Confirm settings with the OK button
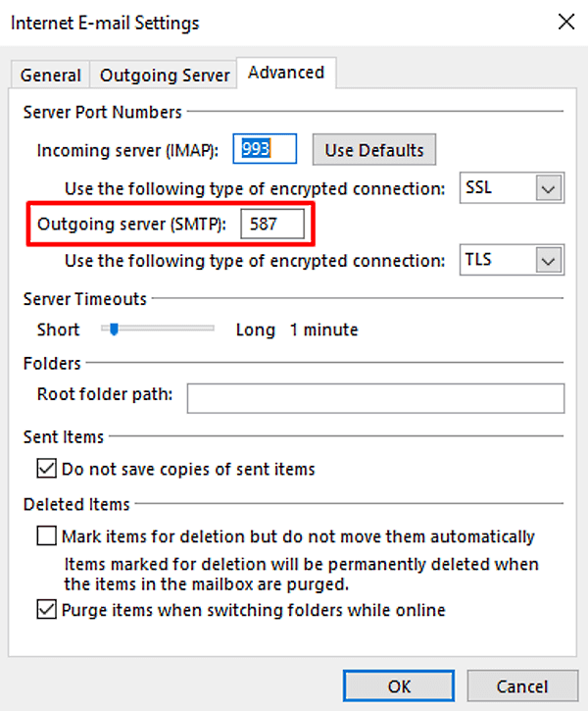The width and height of the screenshot is (588, 711). point(399,686)
